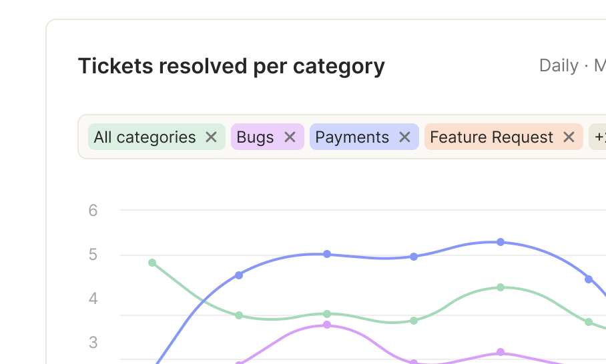The image size is (606, 364).
Task: Remove the All categories filter chip
Action: pos(211,137)
